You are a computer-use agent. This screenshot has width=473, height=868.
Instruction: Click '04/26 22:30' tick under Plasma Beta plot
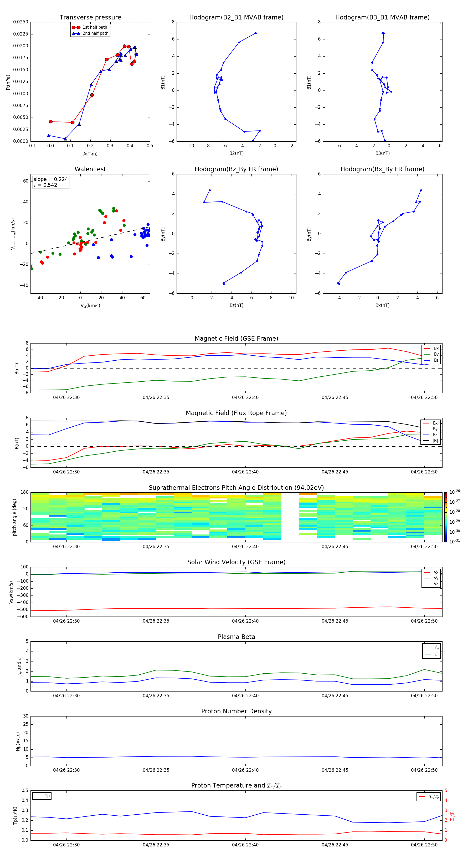(66, 696)
